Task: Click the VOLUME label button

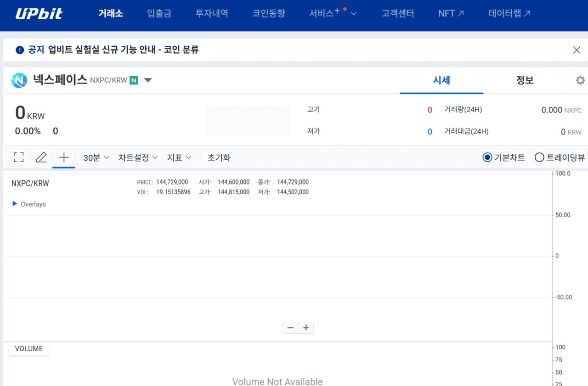Action: point(29,349)
